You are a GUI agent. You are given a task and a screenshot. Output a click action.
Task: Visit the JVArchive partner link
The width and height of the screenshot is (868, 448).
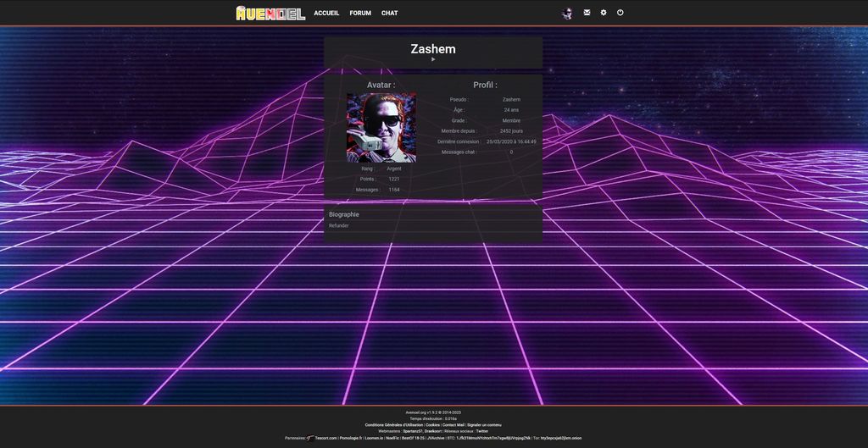click(436, 438)
